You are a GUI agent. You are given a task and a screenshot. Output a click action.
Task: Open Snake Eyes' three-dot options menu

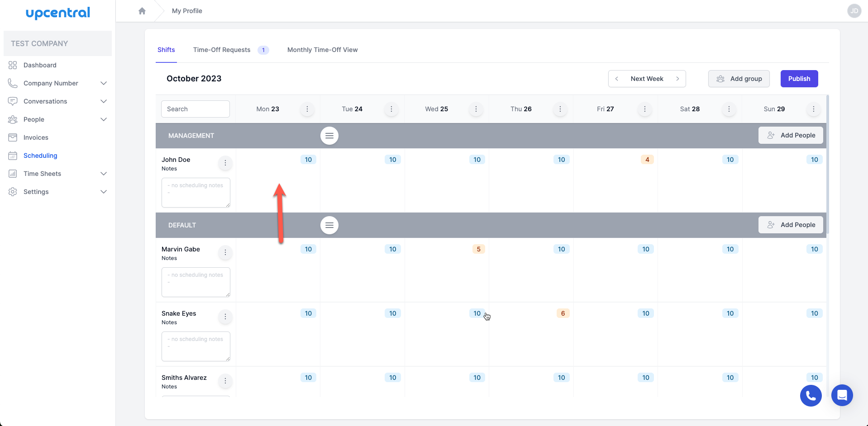(225, 317)
